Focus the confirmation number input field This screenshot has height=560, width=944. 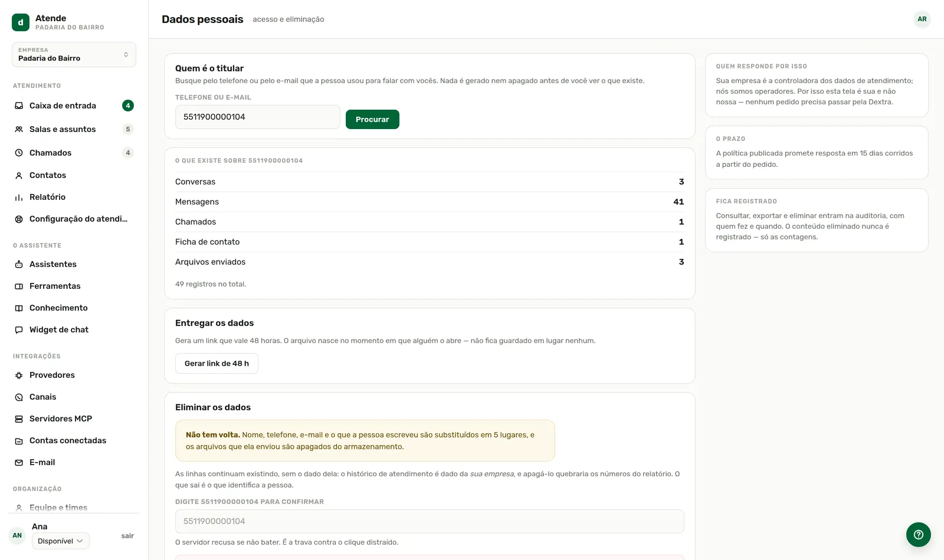click(430, 521)
